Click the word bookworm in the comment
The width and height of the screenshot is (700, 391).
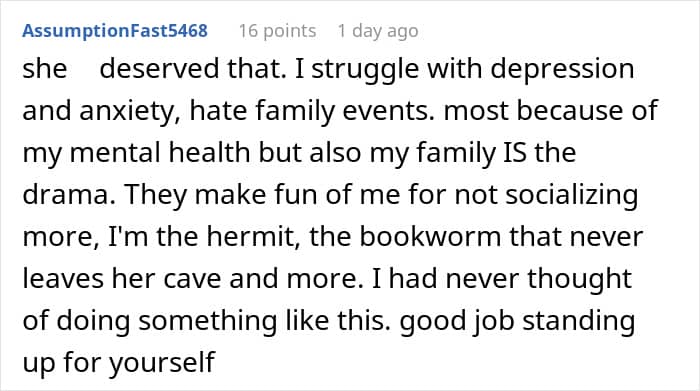coord(430,236)
